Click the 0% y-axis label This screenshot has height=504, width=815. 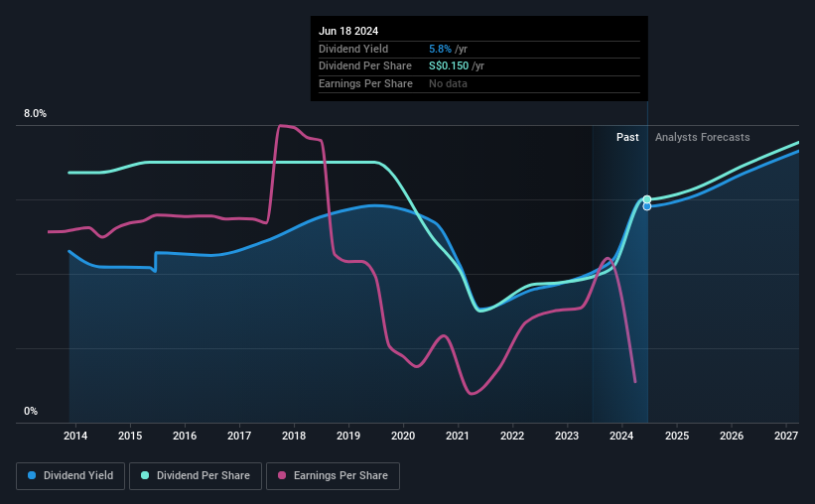click(x=31, y=411)
